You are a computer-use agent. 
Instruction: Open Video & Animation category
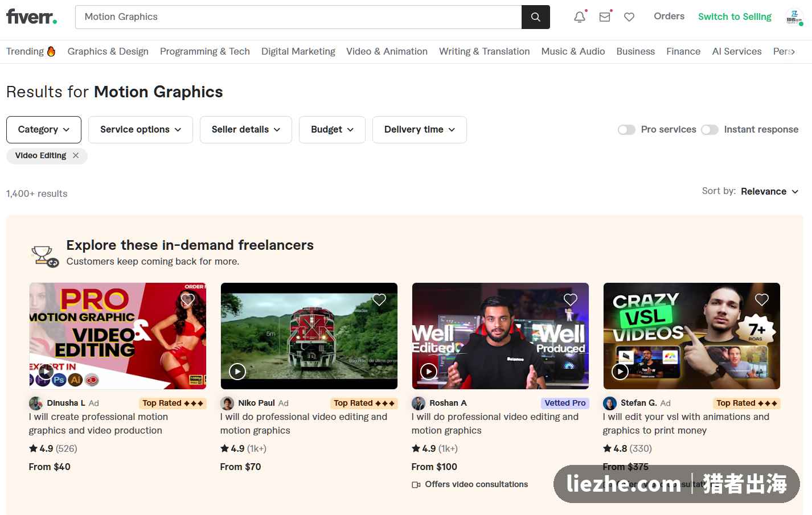387,51
